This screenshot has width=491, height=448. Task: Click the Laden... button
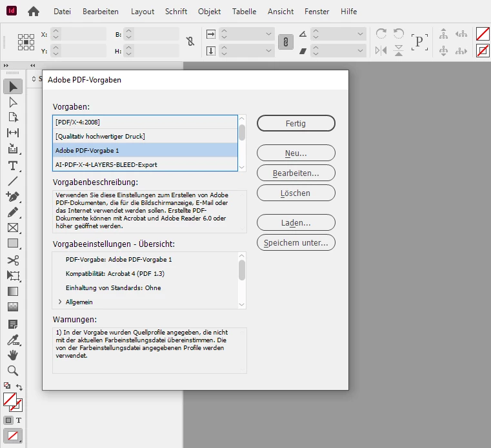(x=296, y=223)
